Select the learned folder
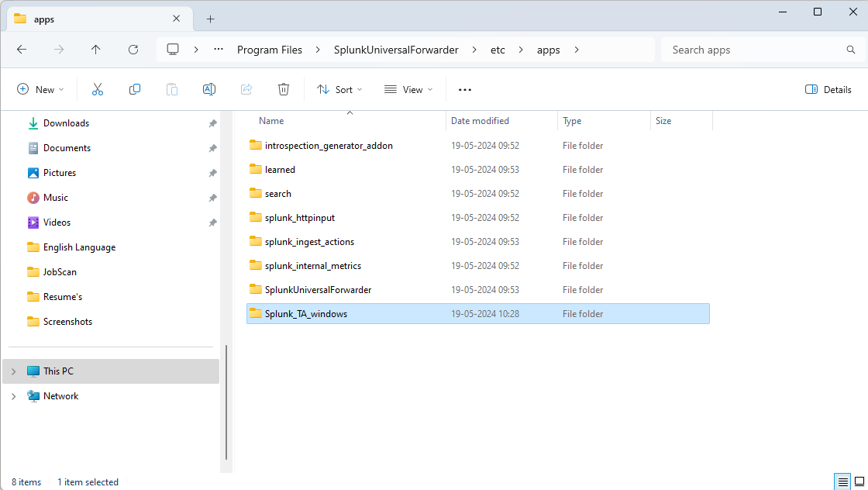 pyautogui.click(x=478, y=170)
